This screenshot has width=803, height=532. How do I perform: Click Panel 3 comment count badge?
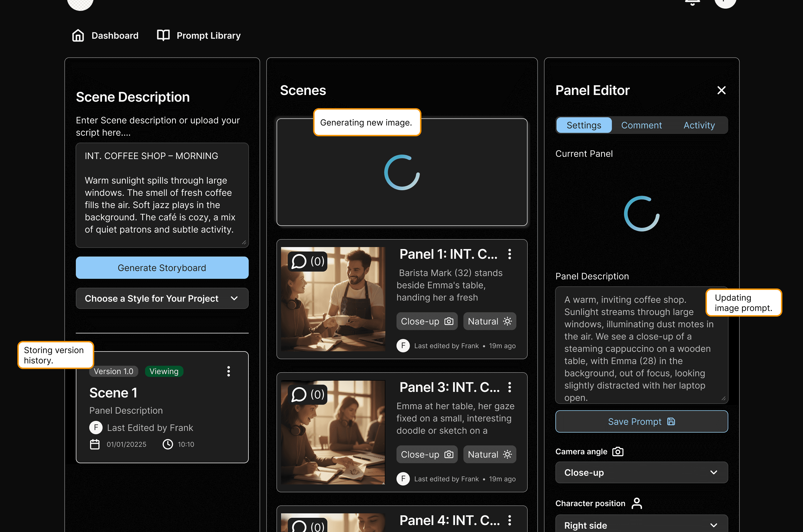pyautogui.click(x=308, y=394)
